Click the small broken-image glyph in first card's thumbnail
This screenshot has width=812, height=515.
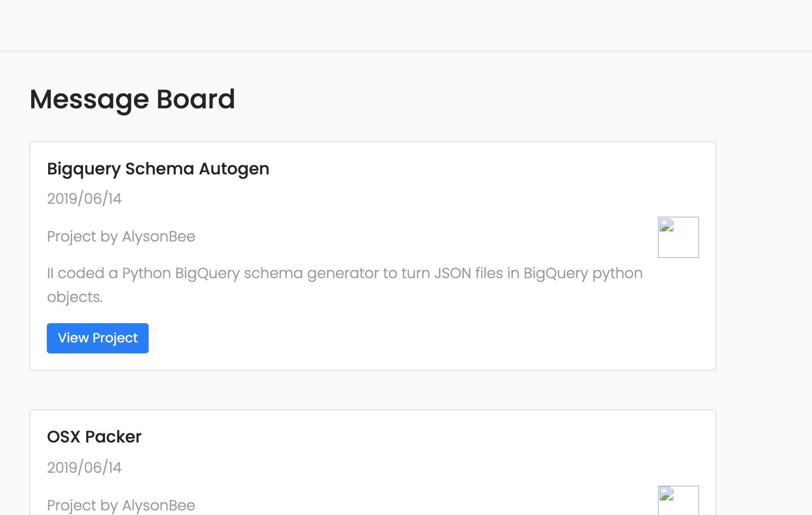pos(667,225)
